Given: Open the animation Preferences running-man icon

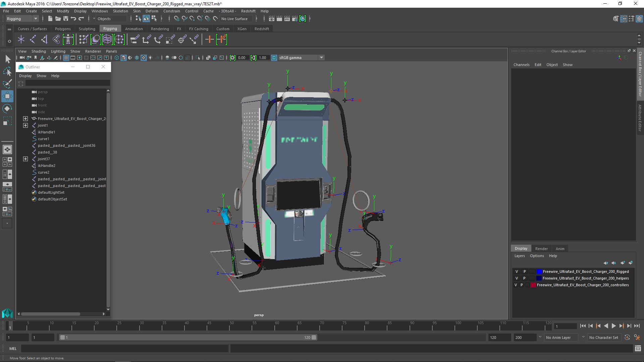Looking at the screenshot, I should tap(637, 338).
